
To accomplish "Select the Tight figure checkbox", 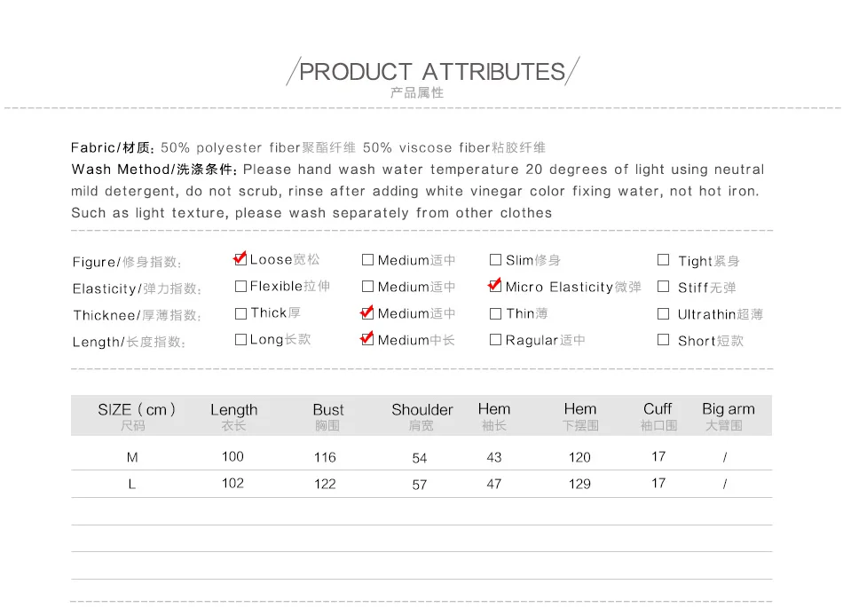I will point(664,260).
